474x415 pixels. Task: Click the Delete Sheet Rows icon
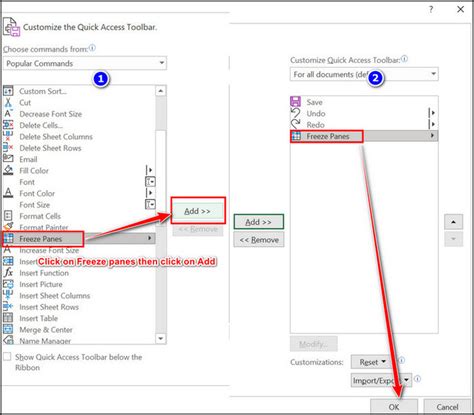click(x=8, y=148)
